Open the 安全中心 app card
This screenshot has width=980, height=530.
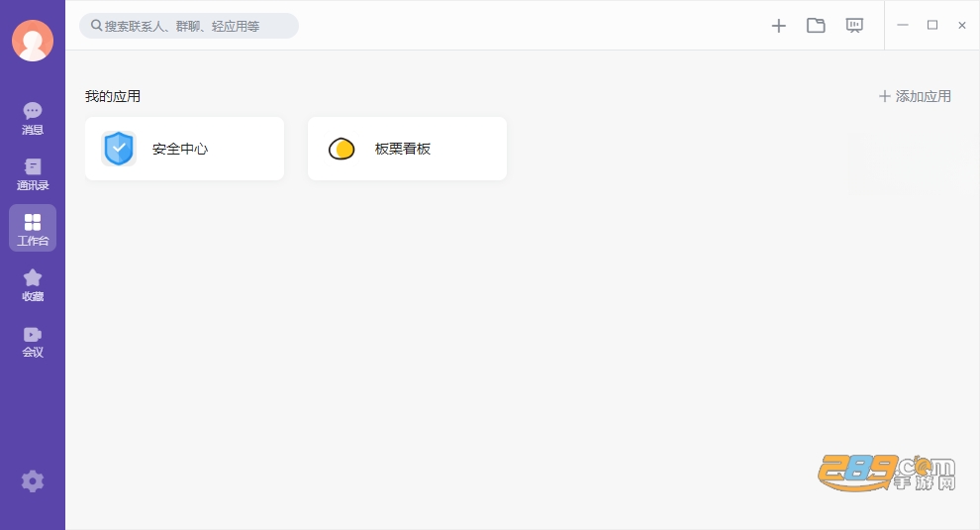[184, 149]
